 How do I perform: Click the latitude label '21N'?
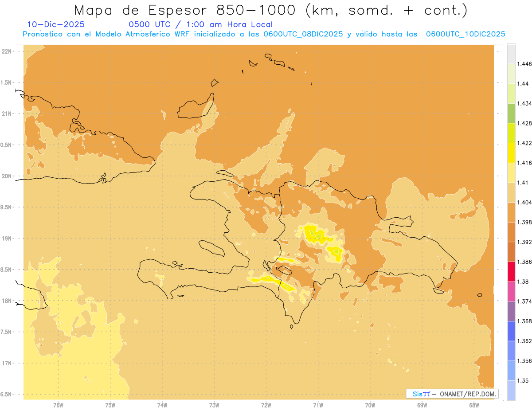coord(7,114)
